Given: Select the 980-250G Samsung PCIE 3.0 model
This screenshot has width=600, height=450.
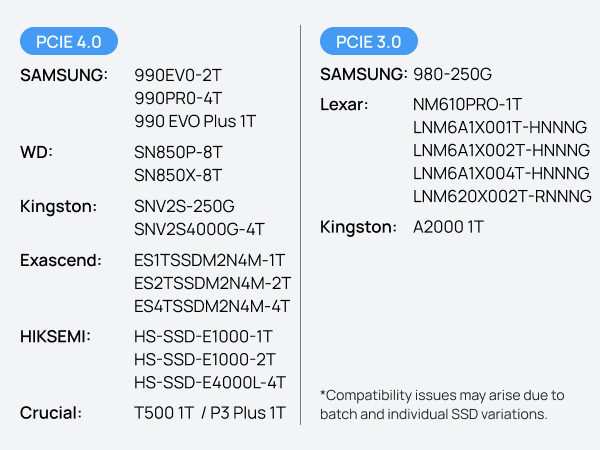Looking at the screenshot, I should point(453,74).
